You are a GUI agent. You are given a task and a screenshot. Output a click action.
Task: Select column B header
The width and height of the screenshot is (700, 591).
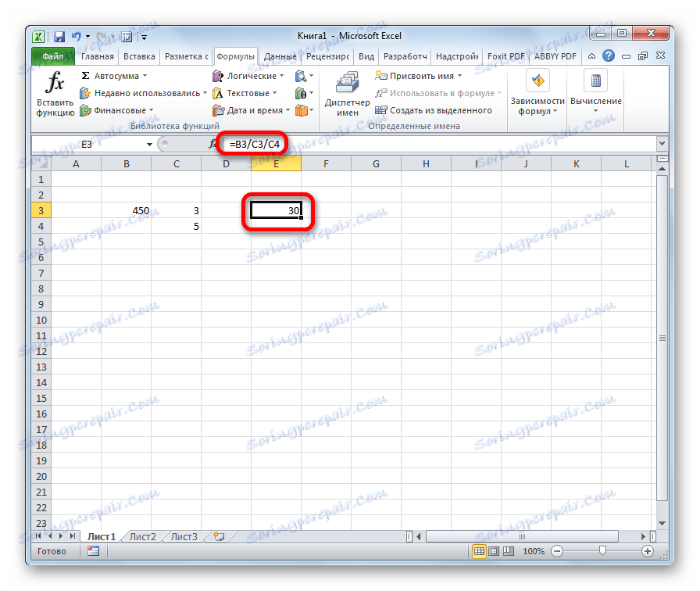click(127, 164)
